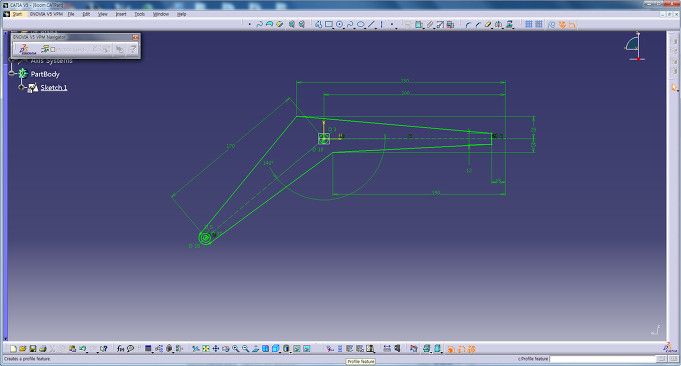The width and height of the screenshot is (681, 366).
Task: Click the 140° angle dimension in the sketch
Action: [x=268, y=163]
